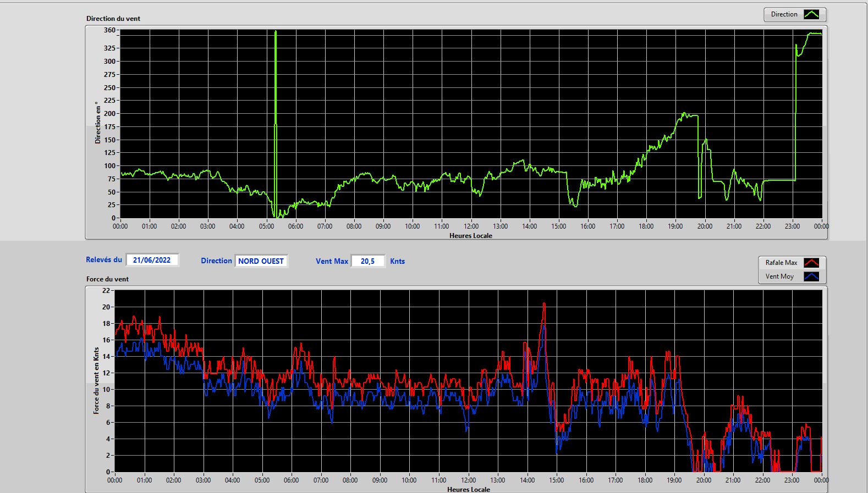
Task: Click the 360 tick on direction axis
Action: pos(109,30)
